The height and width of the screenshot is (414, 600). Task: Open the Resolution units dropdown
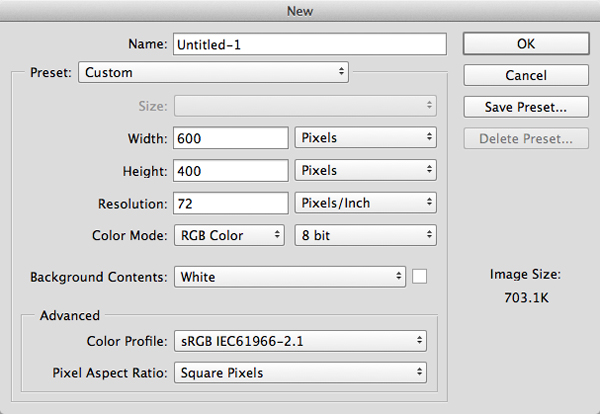tap(366, 203)
